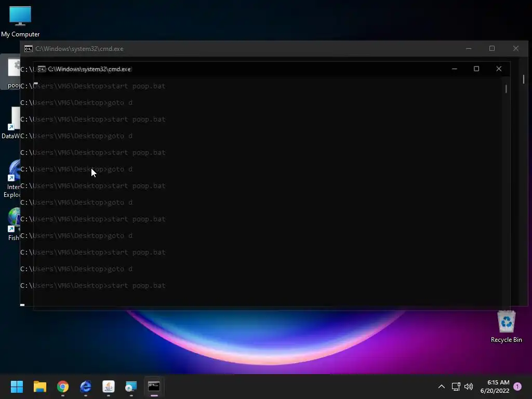
Task: Open the My Computer desktop icon
Action: 20,22
